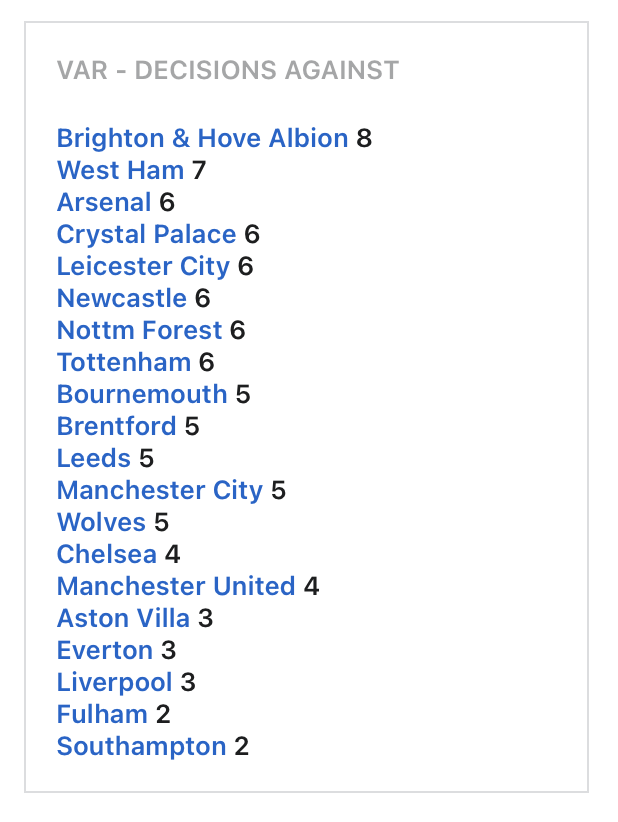Viewport: 618px width, 822px height.
Task: Open the Leeds team page
Action: coord(93,459)
